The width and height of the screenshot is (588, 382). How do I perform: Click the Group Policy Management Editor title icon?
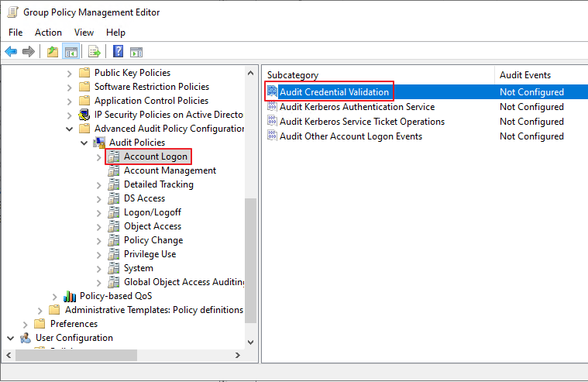click(x=12, y=12)
